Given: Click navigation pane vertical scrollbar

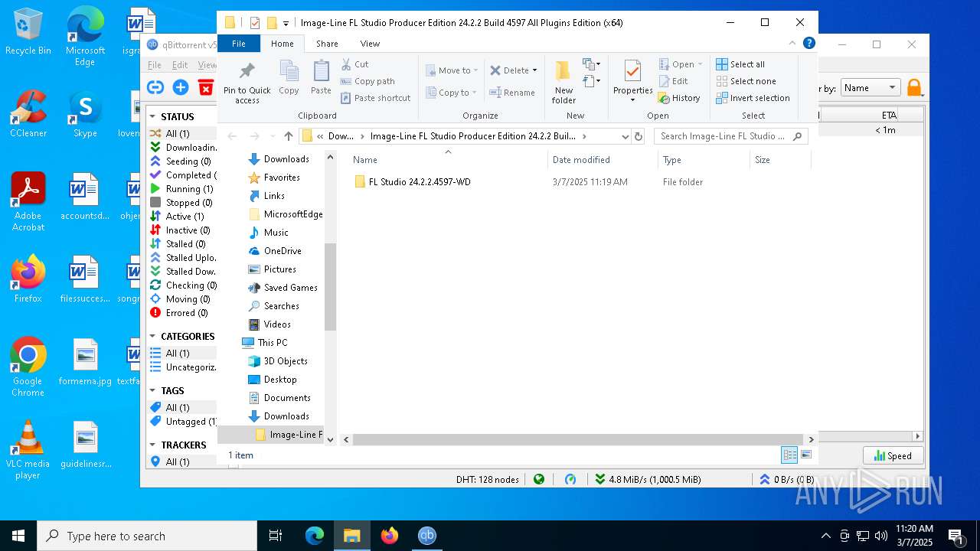Looking at the screenshot, I should click(x=331, y=286).
